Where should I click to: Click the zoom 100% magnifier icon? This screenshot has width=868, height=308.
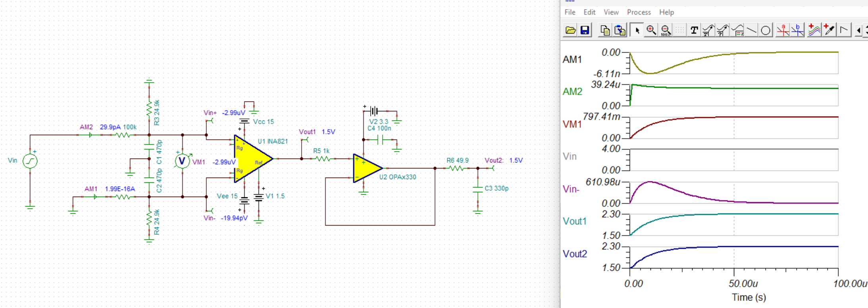[666, 30]
